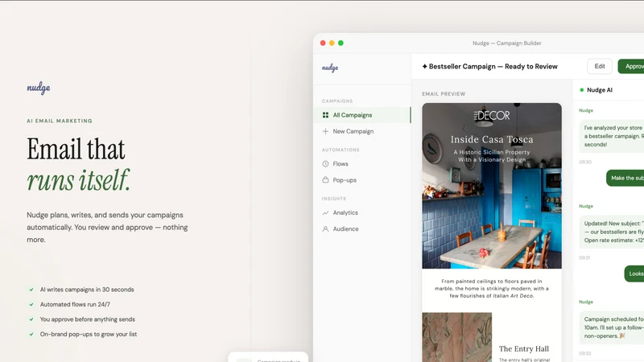Click checkmark beside Automated flows run 24/7

pos(31,304)
